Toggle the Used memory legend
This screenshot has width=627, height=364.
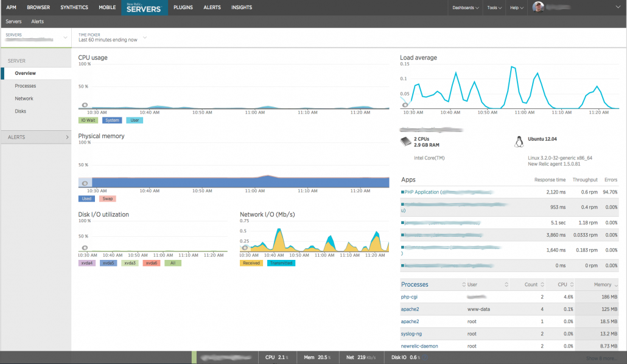(87, 198)
